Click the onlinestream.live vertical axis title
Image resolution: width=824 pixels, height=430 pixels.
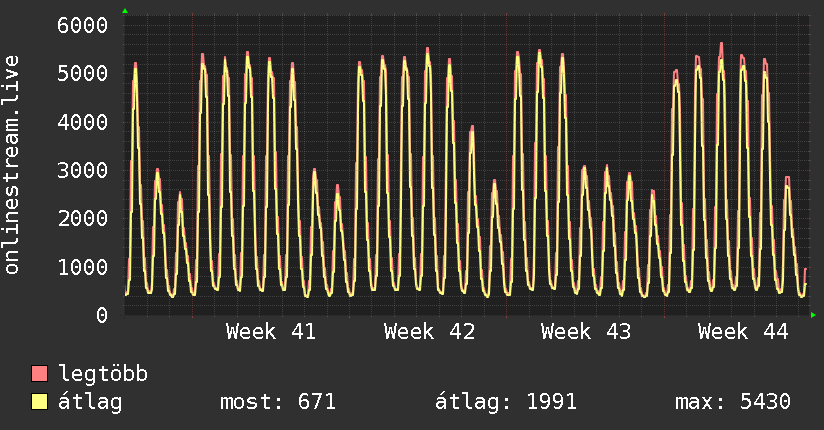[x=12, y=165]
